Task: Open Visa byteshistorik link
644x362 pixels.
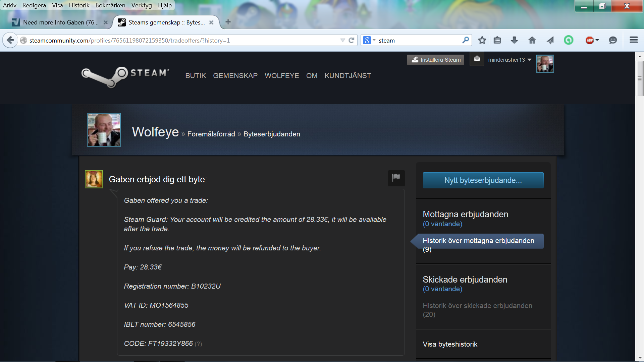Action: pyautogui.click(x=450, y=344)
